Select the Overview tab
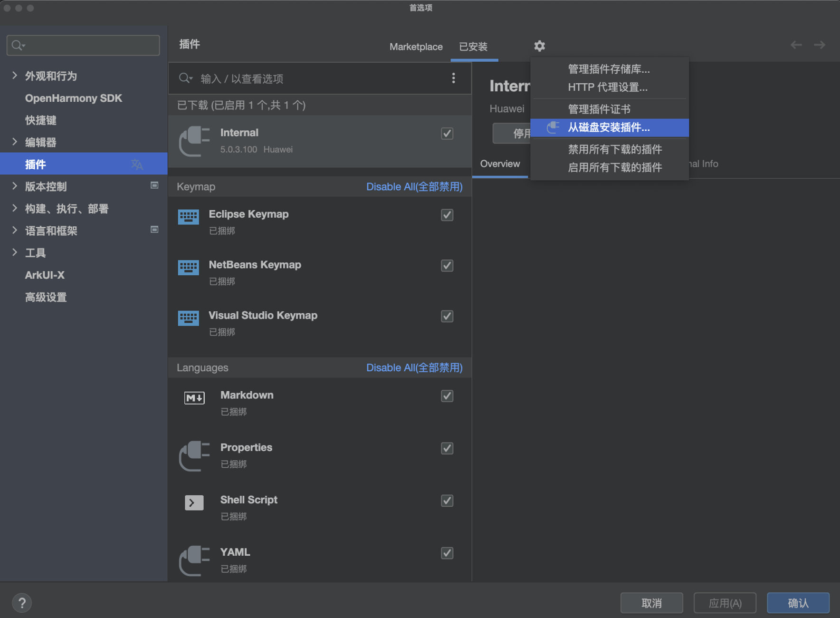Viewport: 840px width, 618px height. 500,164
